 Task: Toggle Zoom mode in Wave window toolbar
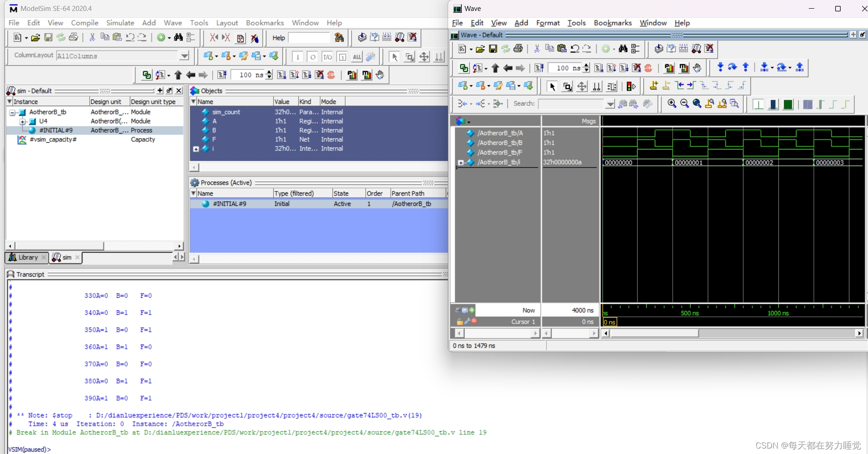coord(567,86)
